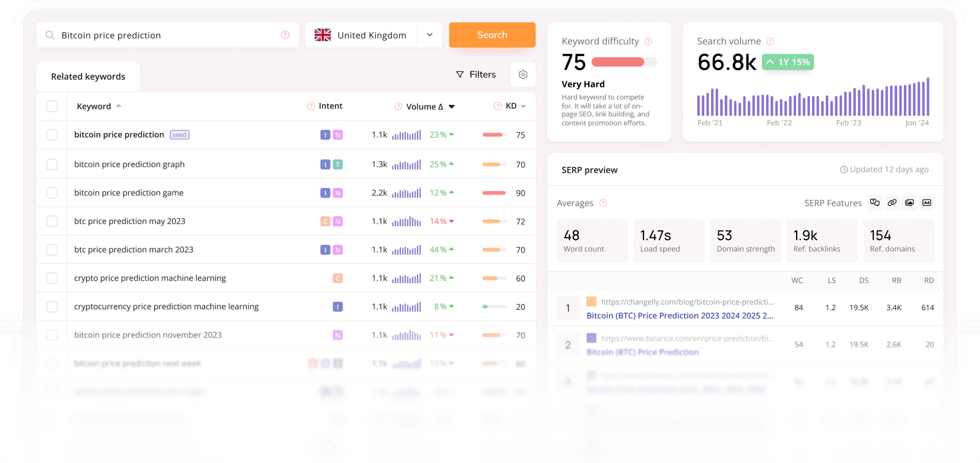Open the table settings gear icon
980x463 pixels.
pos(523,75)
